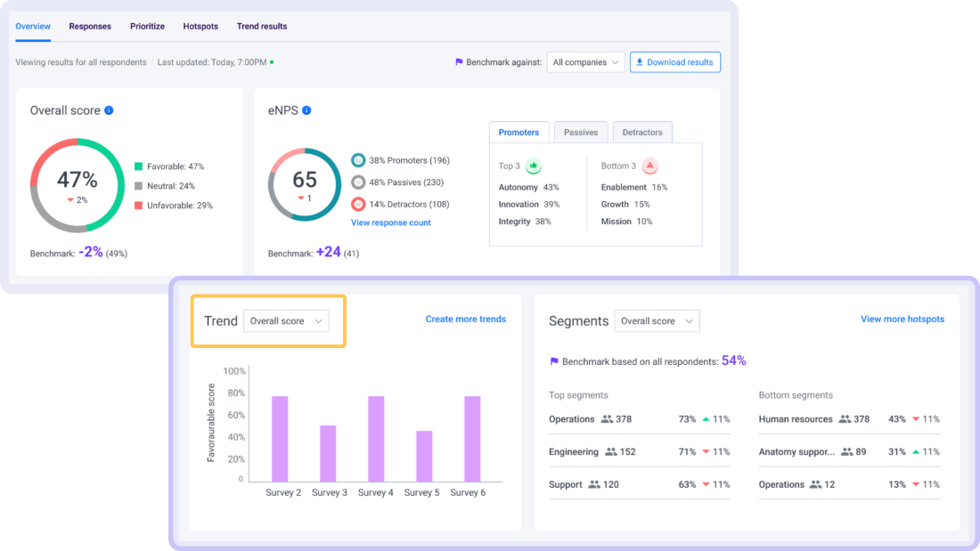The image size is (980, 551).
Task: Click the green status dot after the update time
Action: pyautogui.click(x=271, y=62)
